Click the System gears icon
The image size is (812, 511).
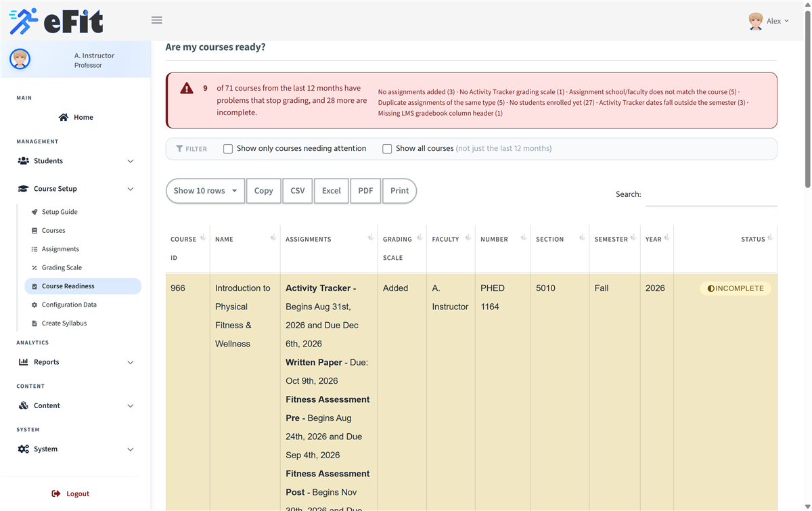tap(24, 449)
